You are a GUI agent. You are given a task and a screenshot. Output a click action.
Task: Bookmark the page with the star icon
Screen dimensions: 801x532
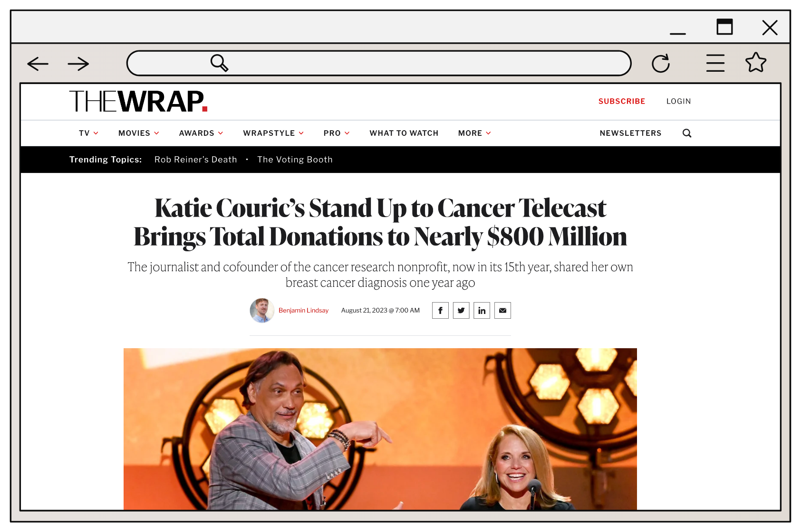(756, 63)
